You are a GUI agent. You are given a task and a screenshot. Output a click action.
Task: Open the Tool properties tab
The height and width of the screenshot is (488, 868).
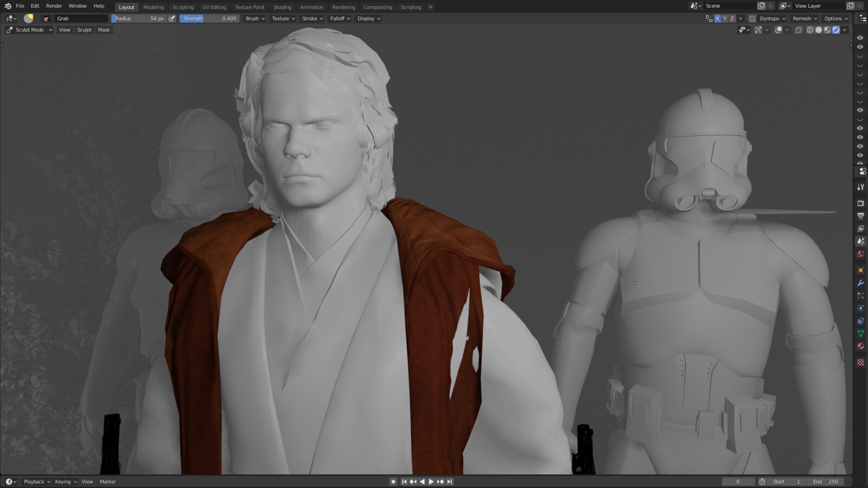coord(860,187)
